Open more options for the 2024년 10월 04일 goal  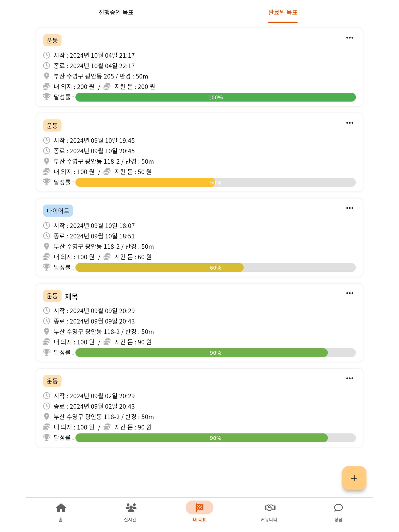tap(350, 38)
